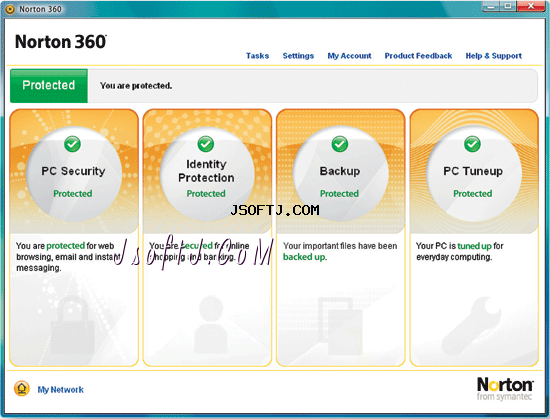
Task: Click the person icon in Identity Protection panel
Action: (210, 325)
